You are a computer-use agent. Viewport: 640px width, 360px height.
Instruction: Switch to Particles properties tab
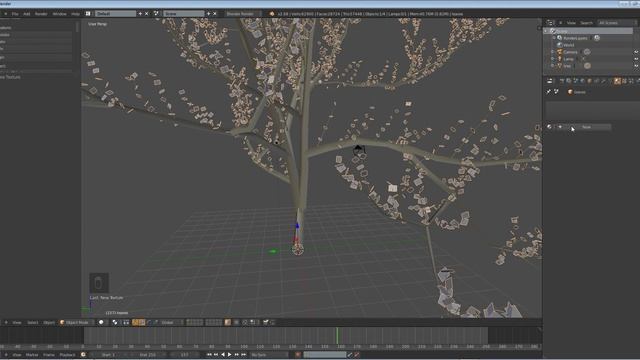[x=624, y=81]
